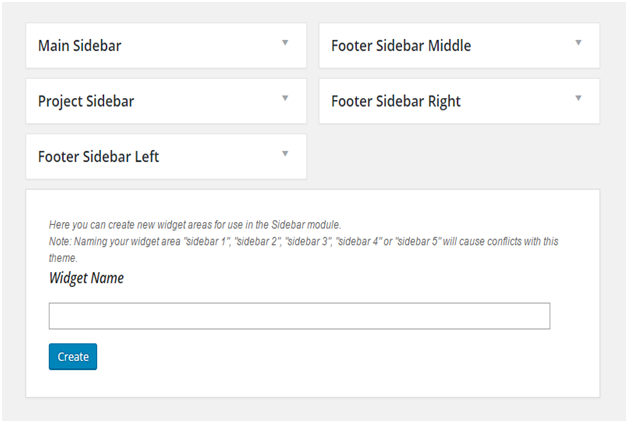Expand Project Sidebar with its arrow icon

point(285,98)
